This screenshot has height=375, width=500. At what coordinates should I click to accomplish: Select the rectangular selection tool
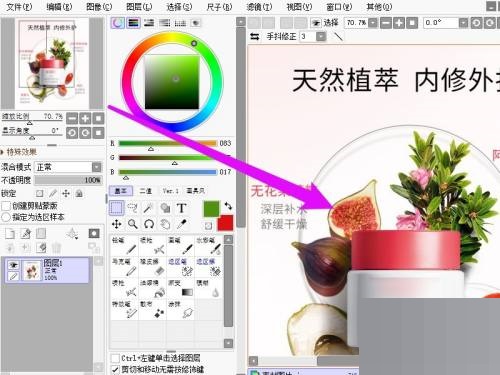point(116,208)
